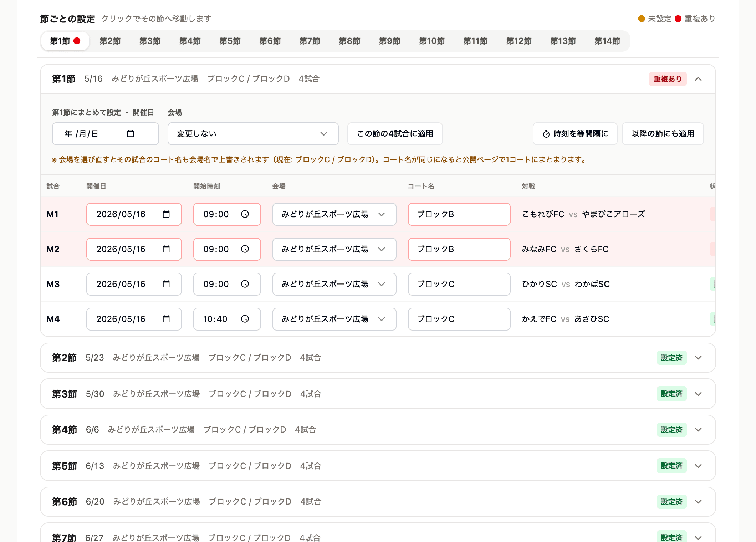The height and width of the screenshot is (542, 756).
Task: Click かえでFC vs あさひSC matchup text
Action: pos(566,319)
